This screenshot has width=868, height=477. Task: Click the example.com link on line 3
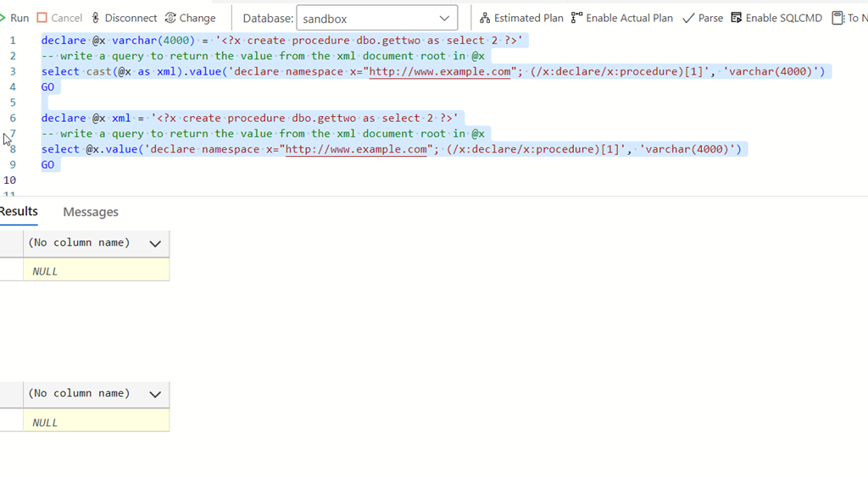pyautogui.click(x=440, y=72)
